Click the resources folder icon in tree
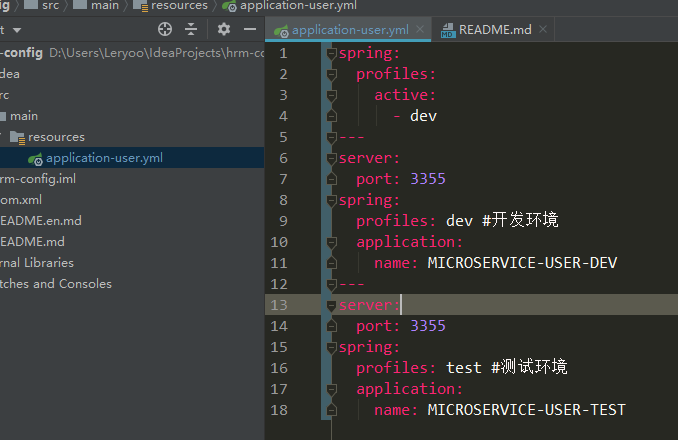The height and width of the screenshot is (440, 678). point(17,137)
